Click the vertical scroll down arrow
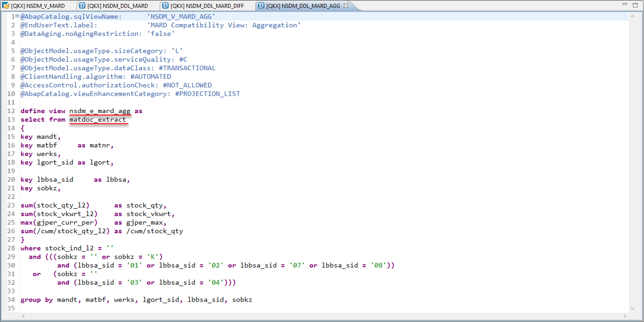The image size is (644, 322). 633,309
